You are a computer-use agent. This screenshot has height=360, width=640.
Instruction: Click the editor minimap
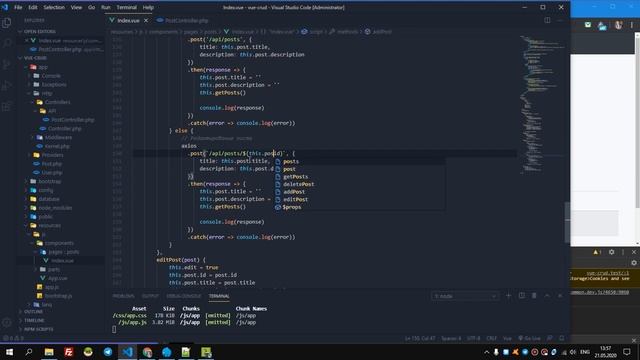point(541,104)
